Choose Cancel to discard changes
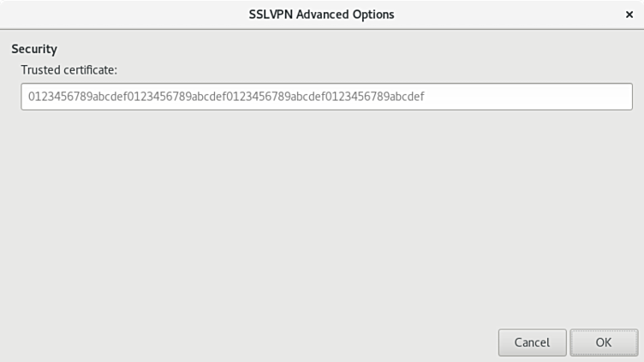This screenshot has height=362, width=644. (533, 342)
